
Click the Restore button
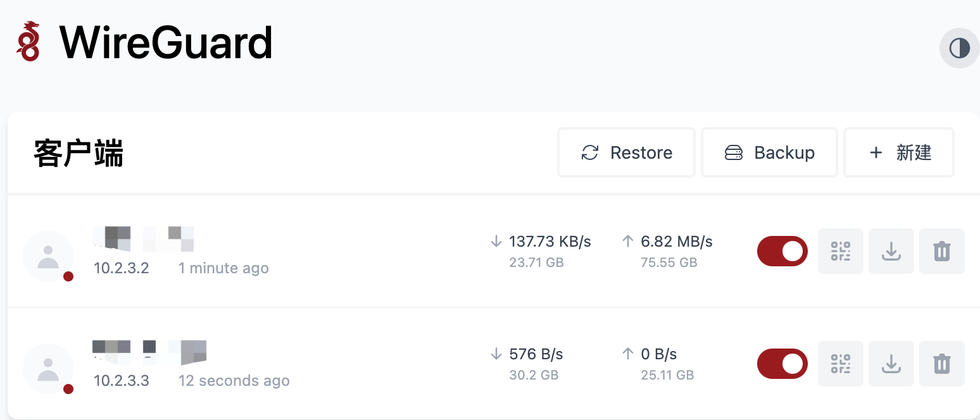626,152
